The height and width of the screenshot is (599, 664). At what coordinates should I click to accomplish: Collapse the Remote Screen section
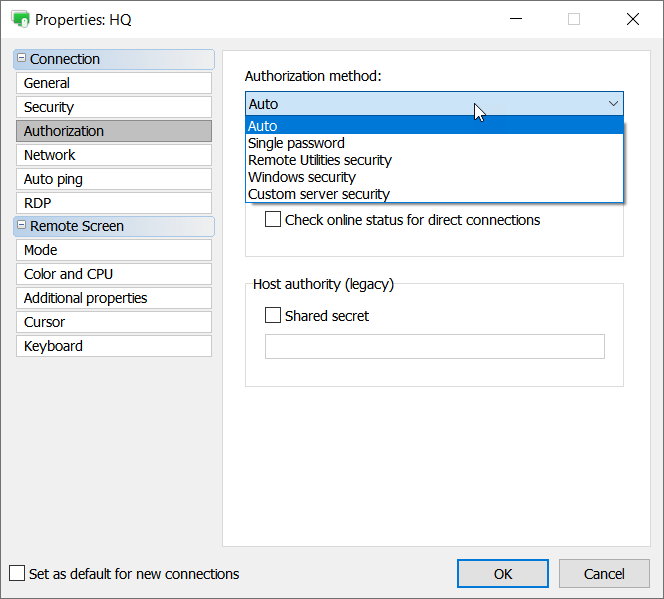22,226
